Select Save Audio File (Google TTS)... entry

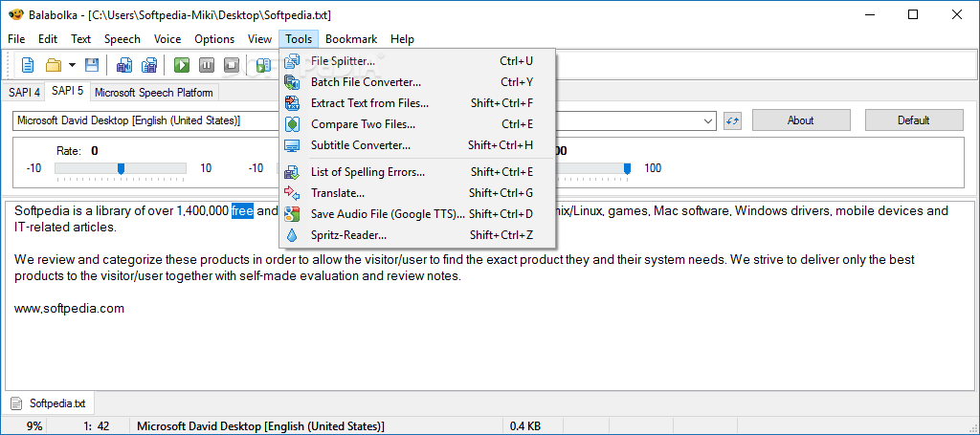[x=417, y=214]
